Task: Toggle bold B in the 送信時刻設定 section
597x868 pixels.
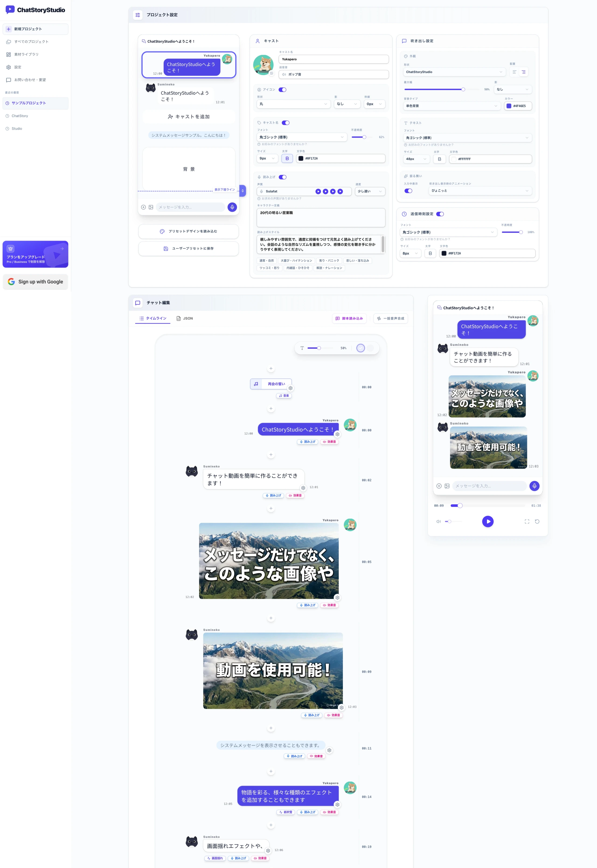Action: [430, 253]
